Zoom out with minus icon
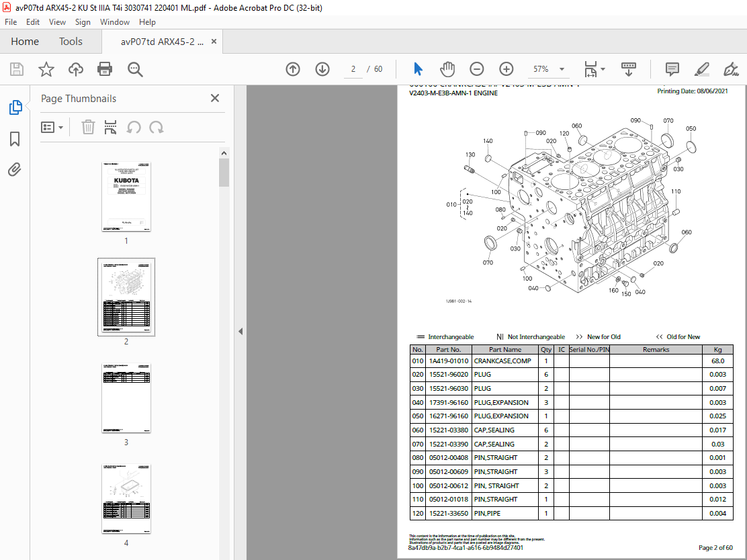Viewport: 747px width, 560px height. point(476,69)
